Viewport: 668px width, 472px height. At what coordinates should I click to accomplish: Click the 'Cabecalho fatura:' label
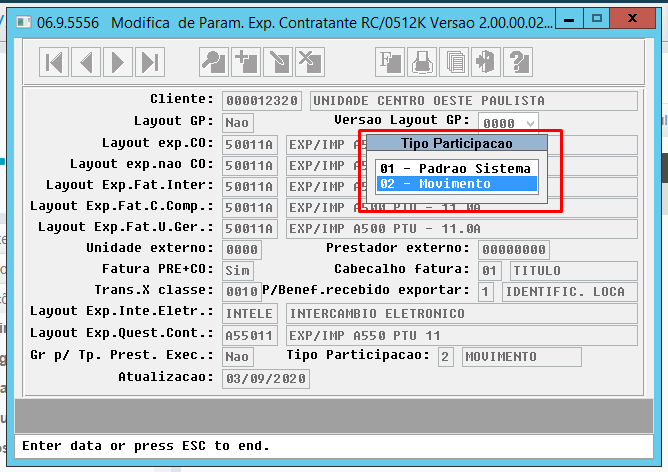click(x=402, y=269)
